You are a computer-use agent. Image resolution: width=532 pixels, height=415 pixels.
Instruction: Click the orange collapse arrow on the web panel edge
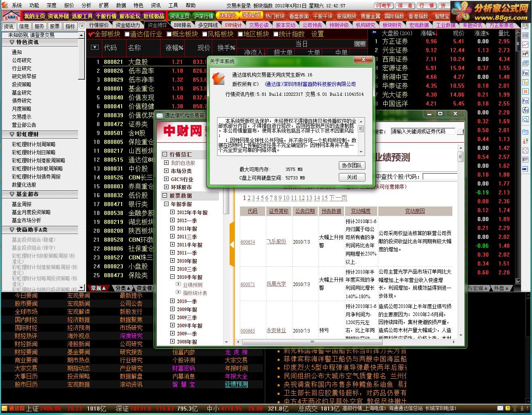click(x=232, y=245)
